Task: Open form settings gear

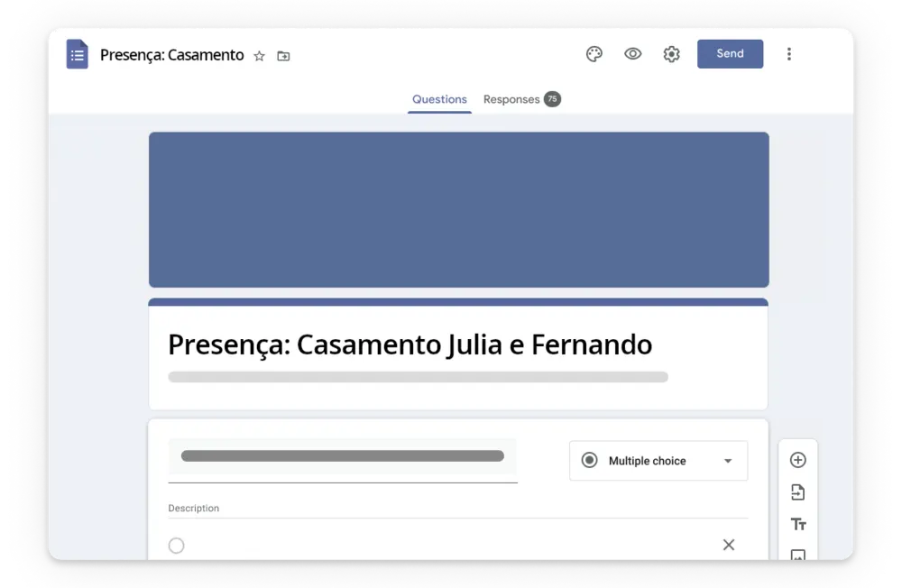Action: 671,54
